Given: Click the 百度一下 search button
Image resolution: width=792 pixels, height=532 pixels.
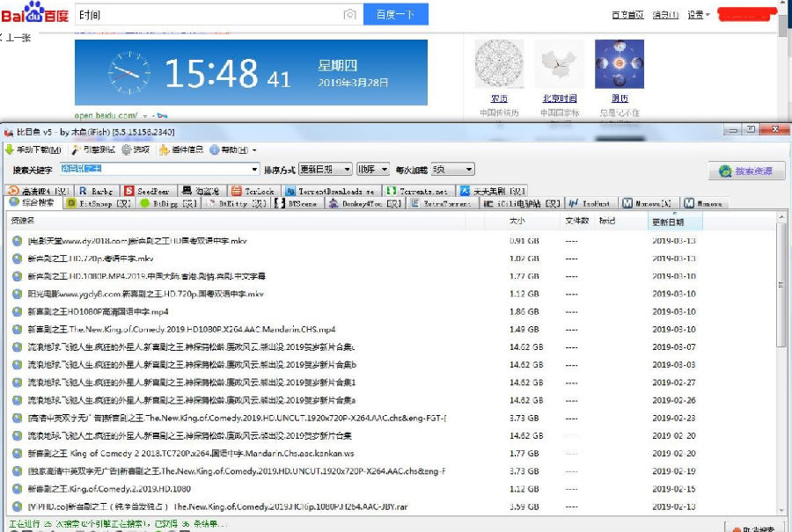Looking at the screenshot, I should (395, 15).
